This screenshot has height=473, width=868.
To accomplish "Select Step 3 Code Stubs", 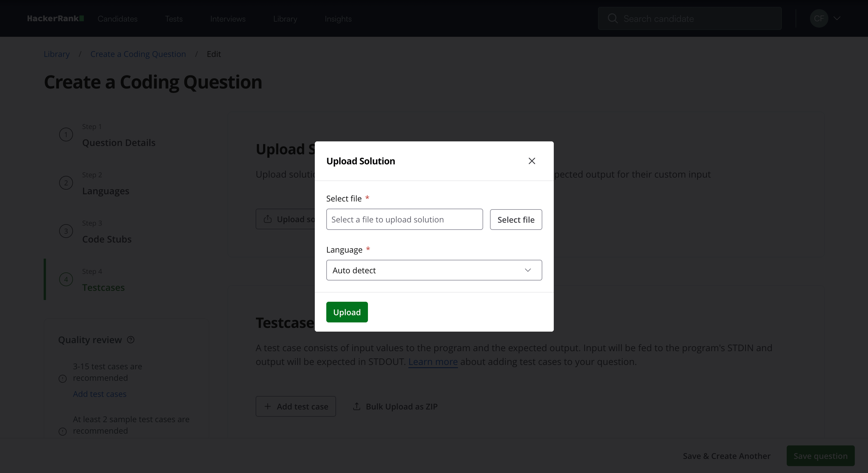I will (107, 239).
